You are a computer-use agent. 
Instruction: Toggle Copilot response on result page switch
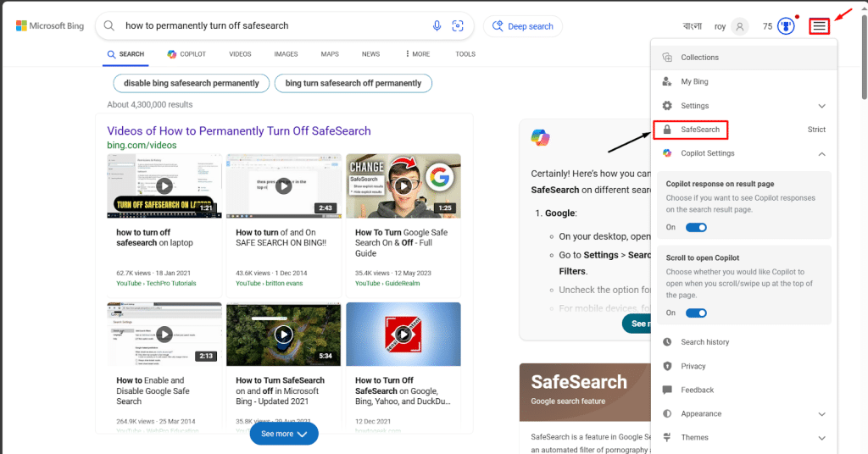(696, 227)
